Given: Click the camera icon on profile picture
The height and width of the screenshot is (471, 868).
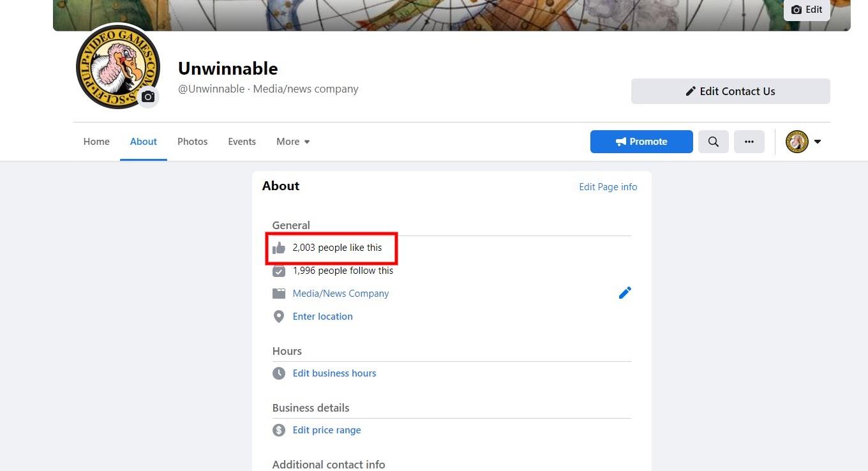Looking at the screenshot, I should coord(148,97).
